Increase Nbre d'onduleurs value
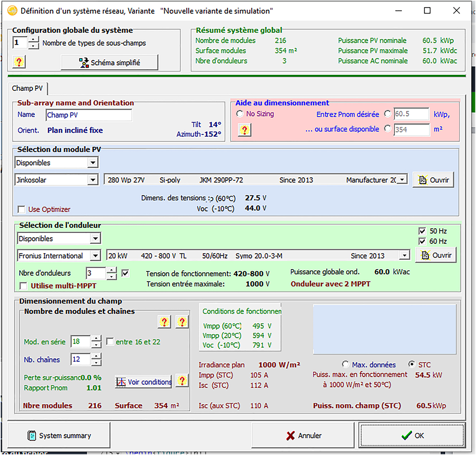Screen dimensions: 476x455 [x=112, y=270]
